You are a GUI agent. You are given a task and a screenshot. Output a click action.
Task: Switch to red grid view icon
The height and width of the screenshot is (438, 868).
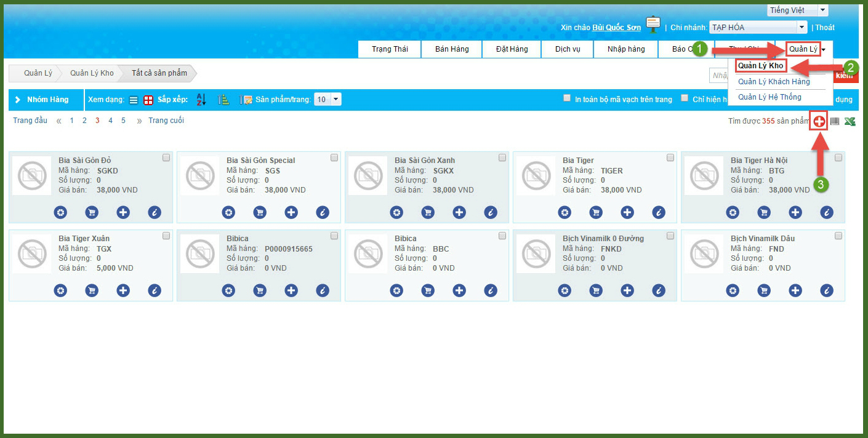(x=148, y=100)
